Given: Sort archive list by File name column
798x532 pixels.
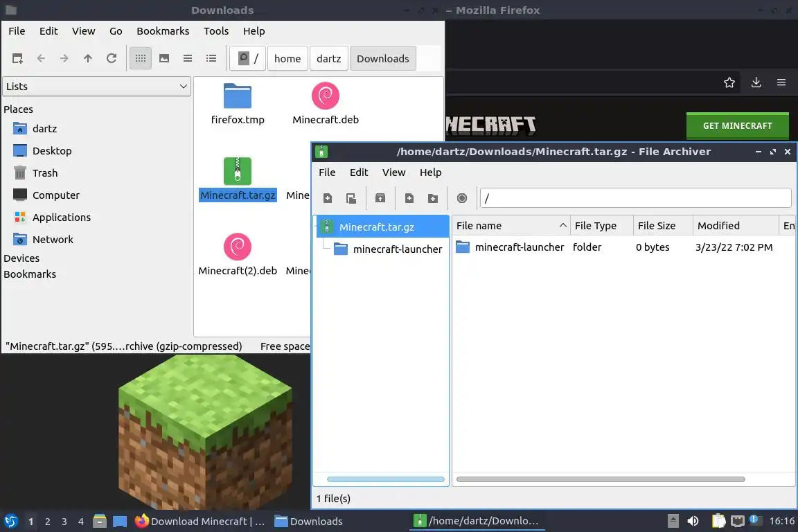Looking at the screenshot, I should click(511, 226).
